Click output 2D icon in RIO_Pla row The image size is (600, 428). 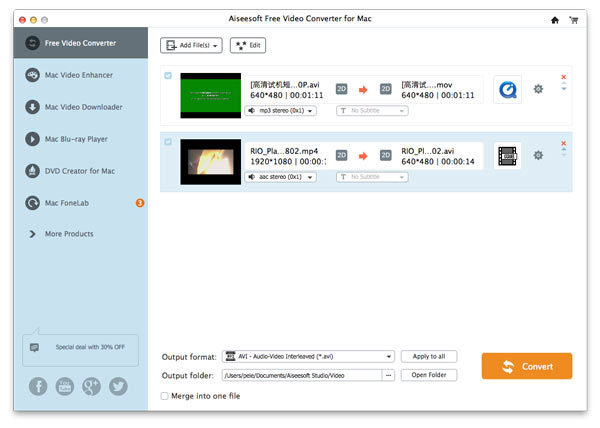click(386, 155)
